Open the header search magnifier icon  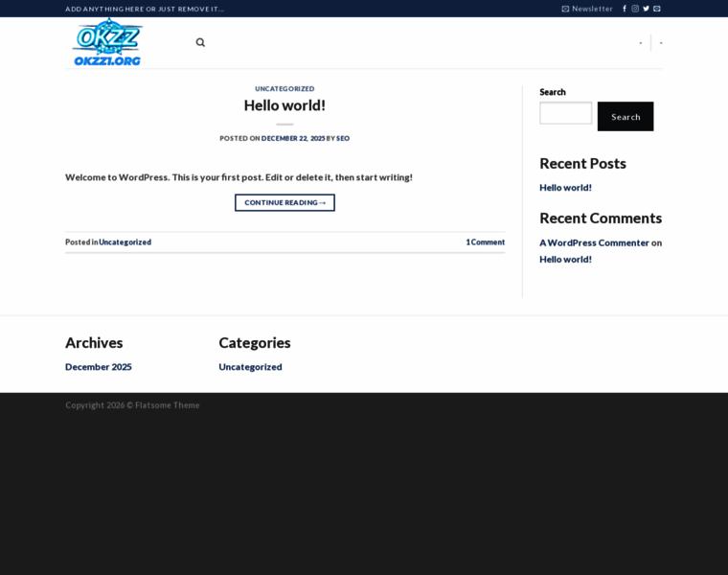(200, 43)
